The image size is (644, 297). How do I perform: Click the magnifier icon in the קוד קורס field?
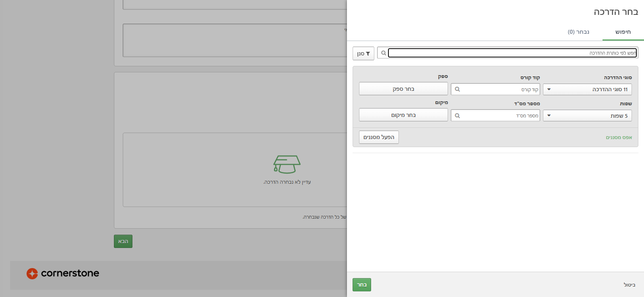coord(457,89)
